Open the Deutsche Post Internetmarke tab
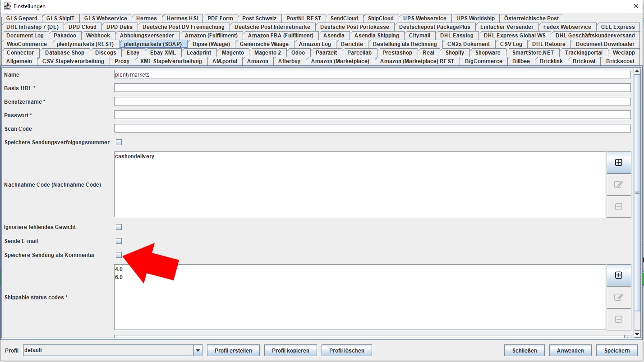Screen dimensions: 644x362 (272, 27)
